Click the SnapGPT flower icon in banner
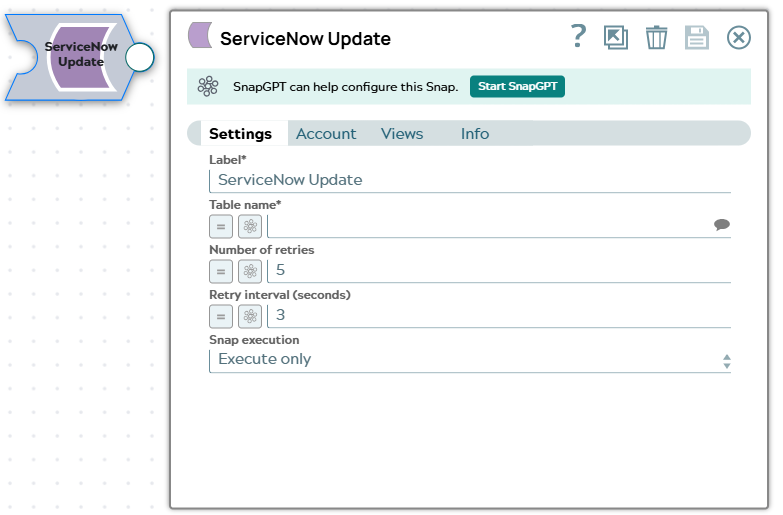Screen dimensions: 783x515 (x=208, y=86)
